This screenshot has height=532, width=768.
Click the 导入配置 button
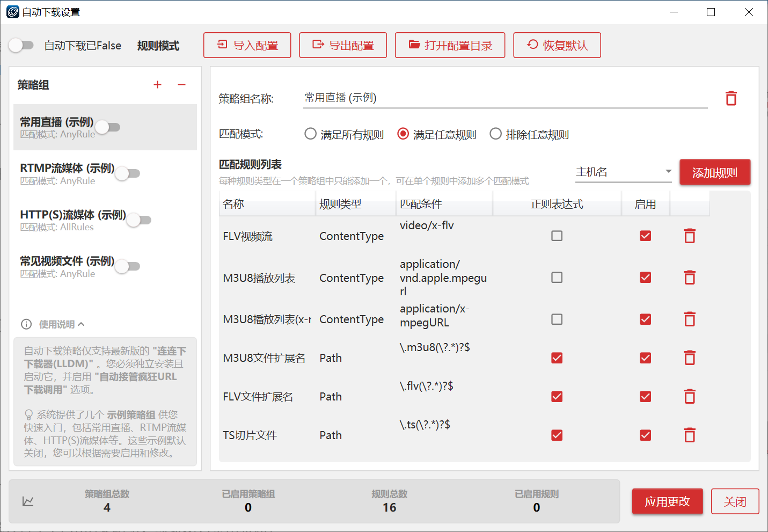click(247, 45)
